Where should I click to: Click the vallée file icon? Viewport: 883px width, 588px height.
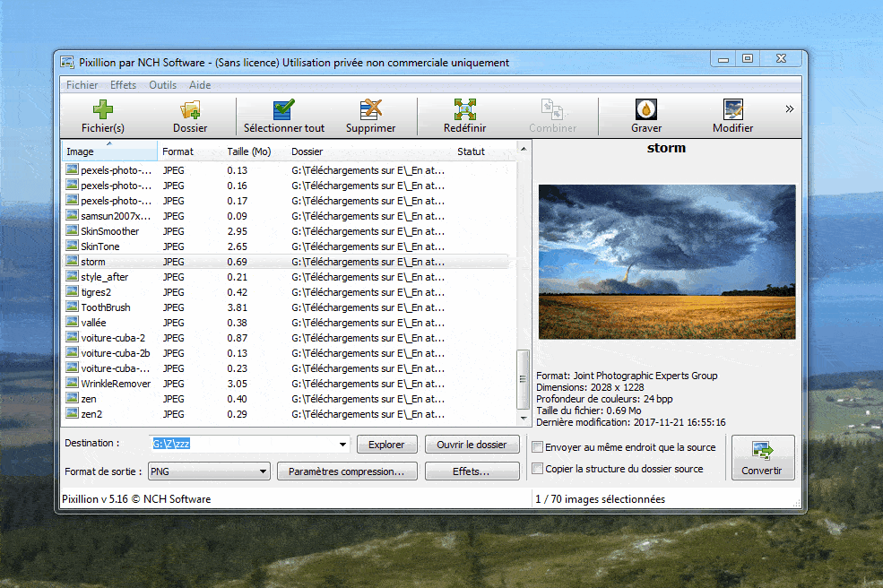pyautogui.click(x=72, y=322)
